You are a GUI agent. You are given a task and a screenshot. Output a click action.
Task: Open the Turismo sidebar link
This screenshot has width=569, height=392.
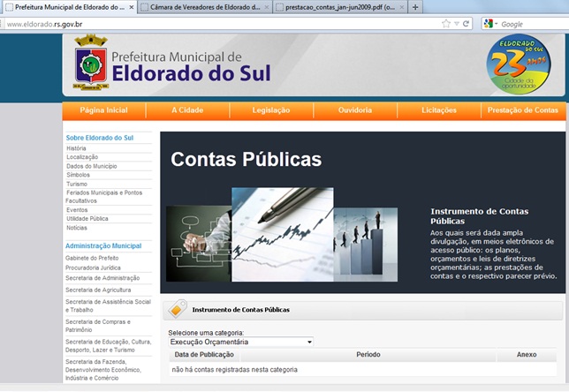(x=77, y=184)
